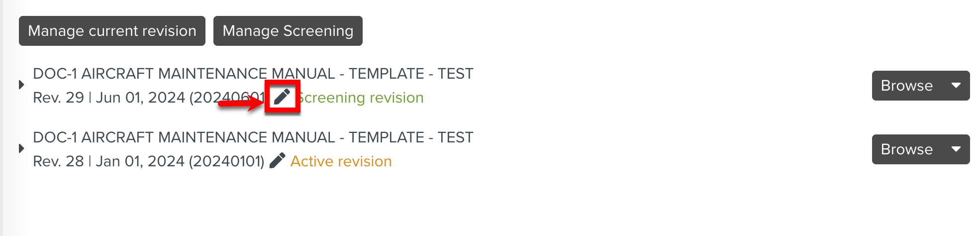Click the (20240101) date code

(226, 161)
